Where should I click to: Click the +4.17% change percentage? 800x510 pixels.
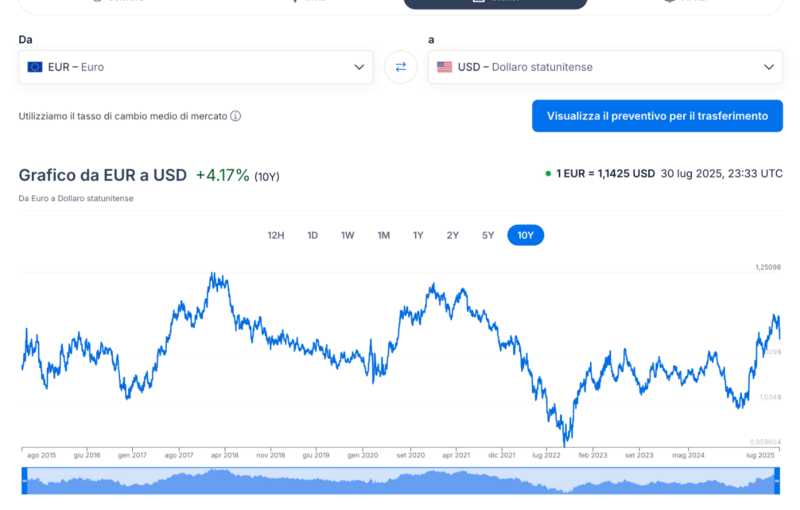coord(222,175)
